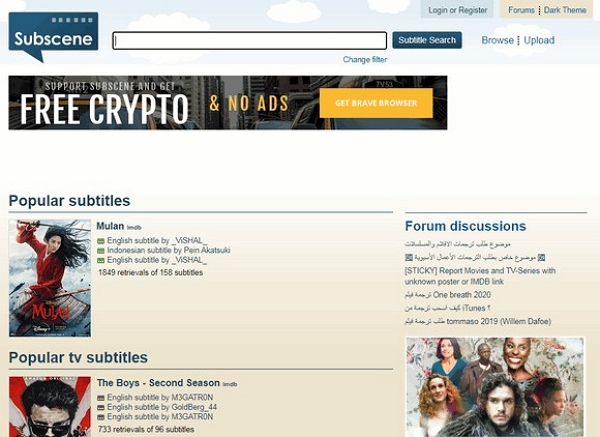The image size is (600, 437).
Task: Open first English subtitle by M3GATR0N
Action: coord(160,397)
